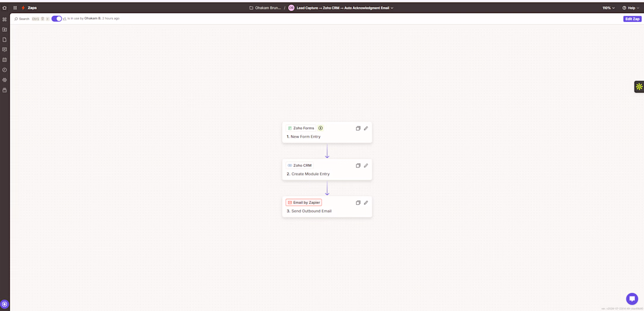Open the chat support bubble
This screenshot has width=644, height=311.
[632, 299]
